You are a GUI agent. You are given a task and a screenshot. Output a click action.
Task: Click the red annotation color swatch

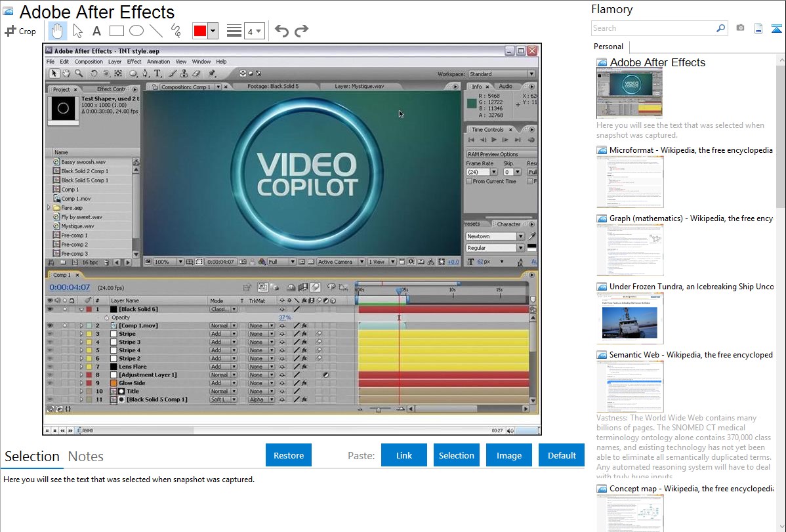pos(200,31)
